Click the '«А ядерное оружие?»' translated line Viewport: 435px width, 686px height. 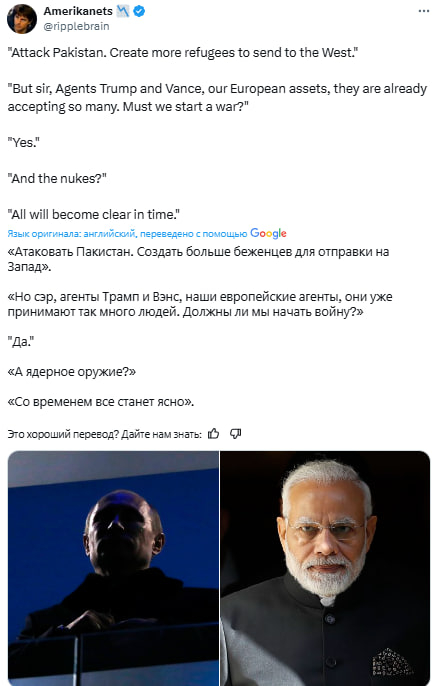(x=72, y=372)
